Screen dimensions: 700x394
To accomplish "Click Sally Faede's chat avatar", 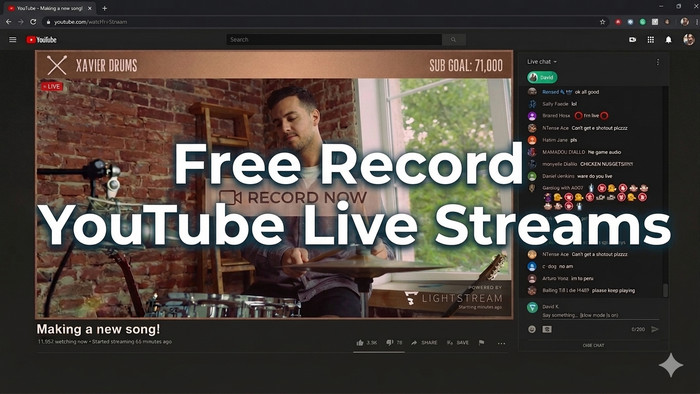I will pos(532,104).
